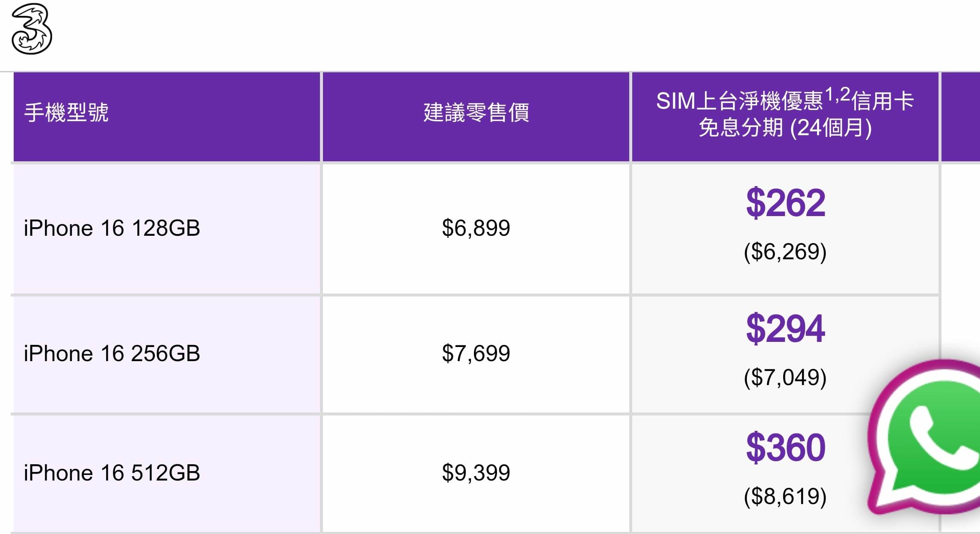The height and width of the screenshot is (534, 980).
Task: Open the WhatsApp chat button
Action: click(x=924, y=437)
